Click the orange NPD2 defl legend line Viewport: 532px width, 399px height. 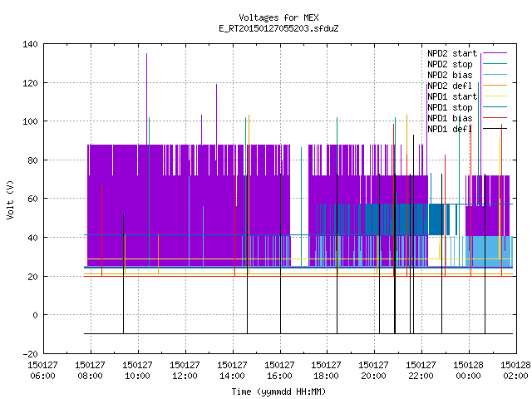pyautogui.click(x=495, y=86)
